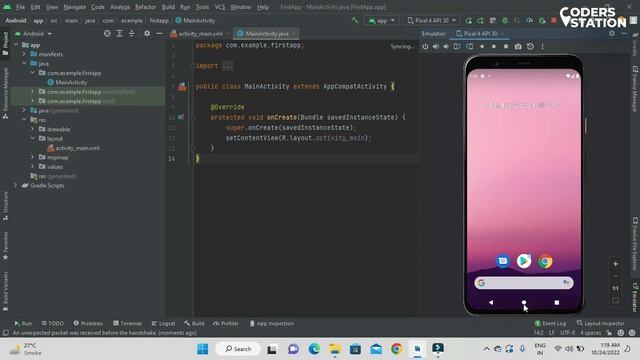This screenshot has width=640, height=360.
Task: Open the Logcat tool window
Action: pyautogui.click(x=163, y=323)
